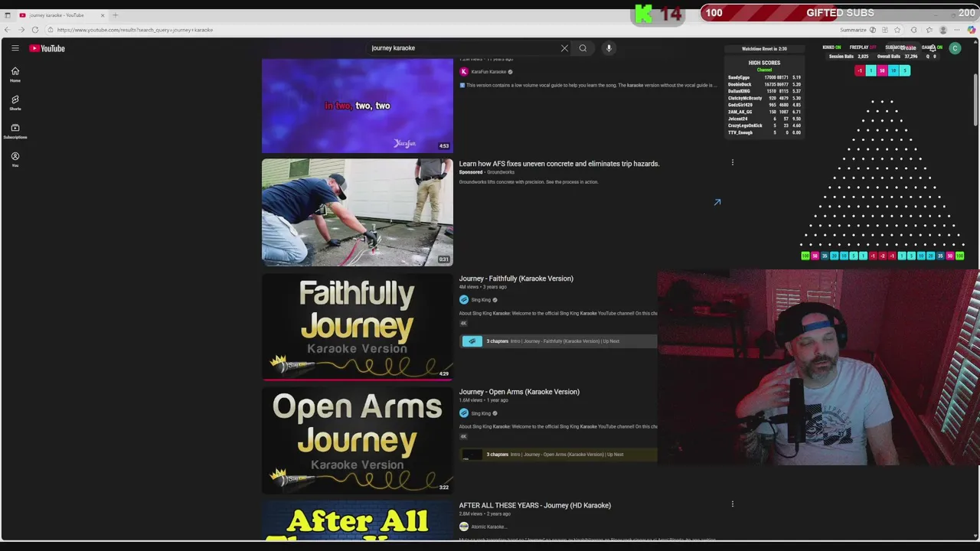This screenshot has height=551, width=980.
Task: Open Atomic Karaoke channel avatar
Action: (x=463, y=527)
